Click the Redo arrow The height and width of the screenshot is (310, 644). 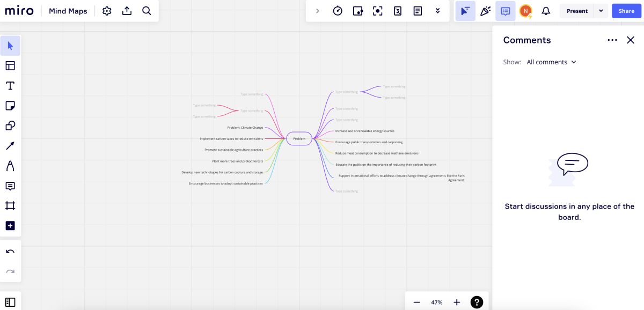[x=10, y=271]
